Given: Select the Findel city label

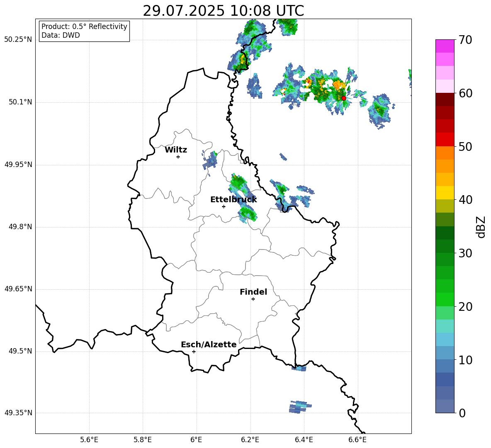Looking at the screenshot, I should click(253, 292).
